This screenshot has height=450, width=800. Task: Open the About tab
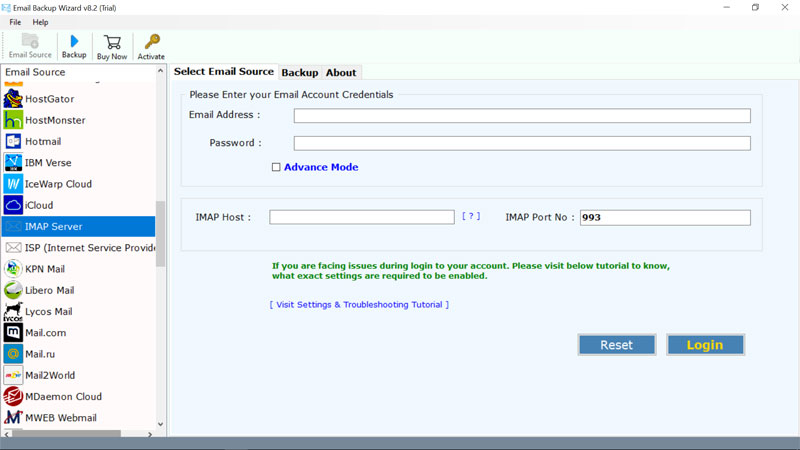341,72
